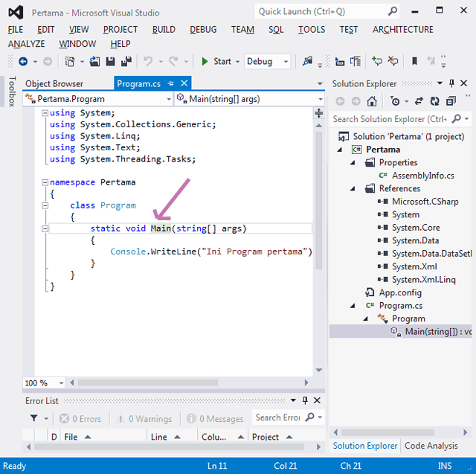Click the Navigate Backward toolbar arrow
Image resolution: width=476 pixels, height=474 pixels.
[23, 62]
